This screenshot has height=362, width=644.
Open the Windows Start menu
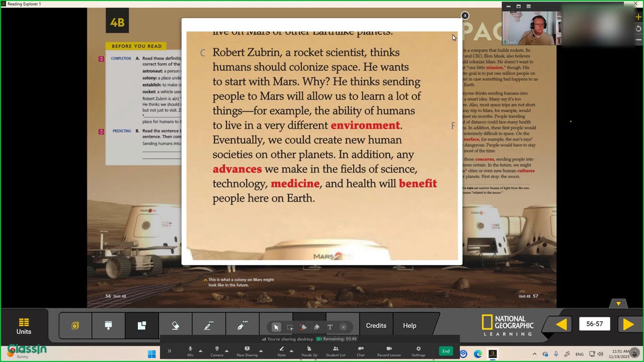[151, 354]
